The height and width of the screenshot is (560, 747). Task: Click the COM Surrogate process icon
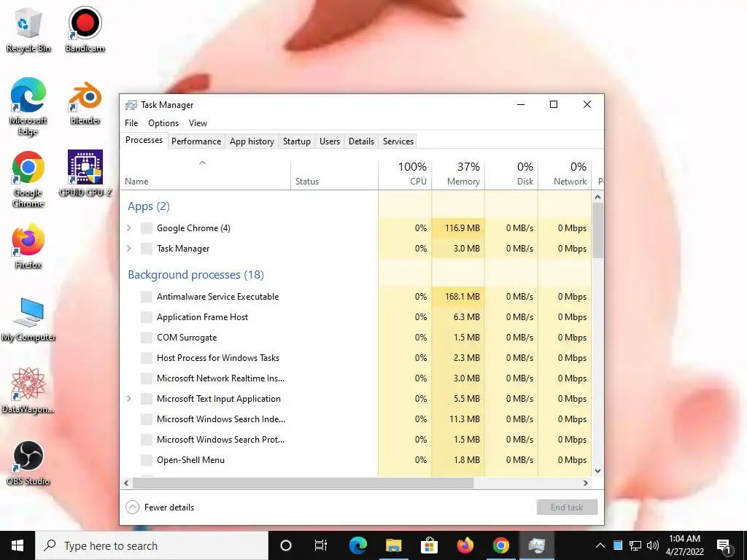[x=146, y=338]
